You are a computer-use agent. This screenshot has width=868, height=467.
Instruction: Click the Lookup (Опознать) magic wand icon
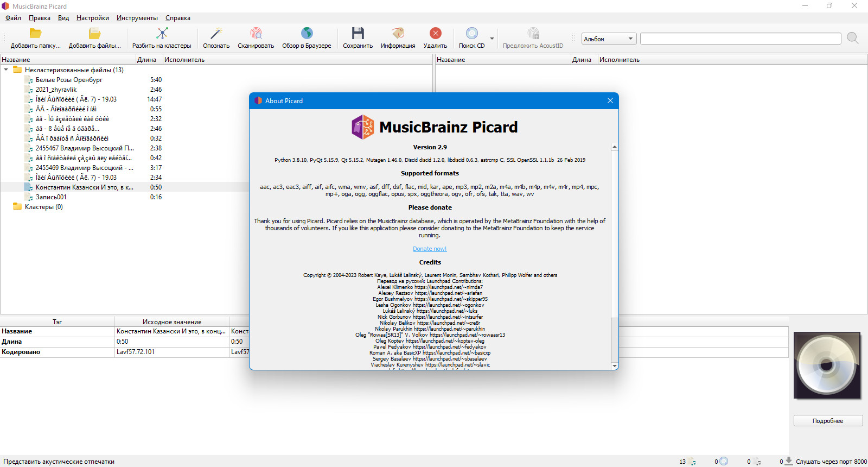click(216, 34)
